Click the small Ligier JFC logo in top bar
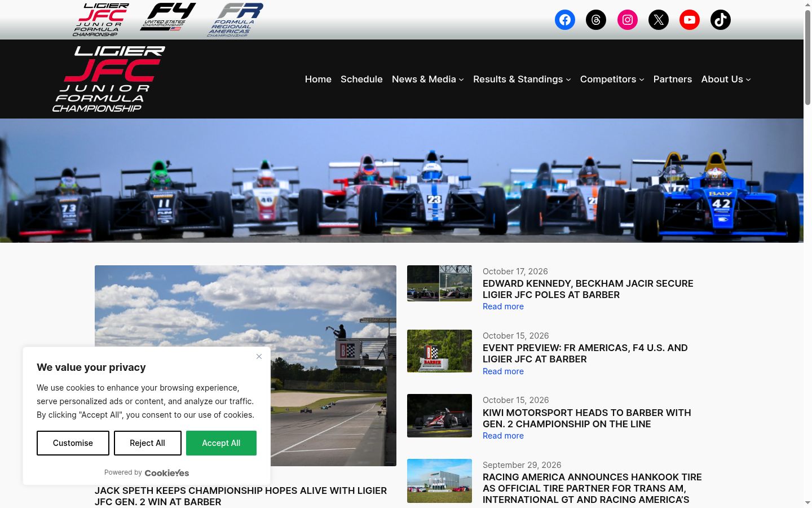Image resolution: width=812 pixels, height=508 pixels. [101, 20]
